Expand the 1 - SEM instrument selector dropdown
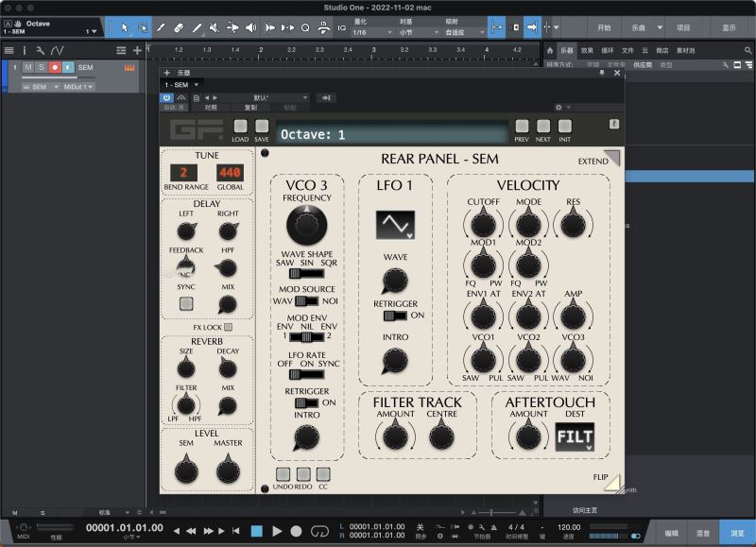The height and width of the screenshot is (547, 756). pyautogui.click(x=181, y=85)
